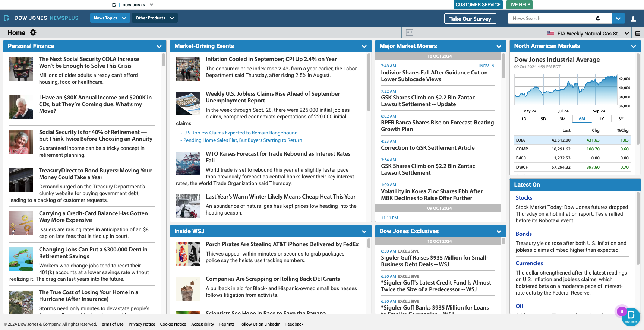Click the US flag icon
Viewport: 644px width, 330px height.
(x=550, y=34)
